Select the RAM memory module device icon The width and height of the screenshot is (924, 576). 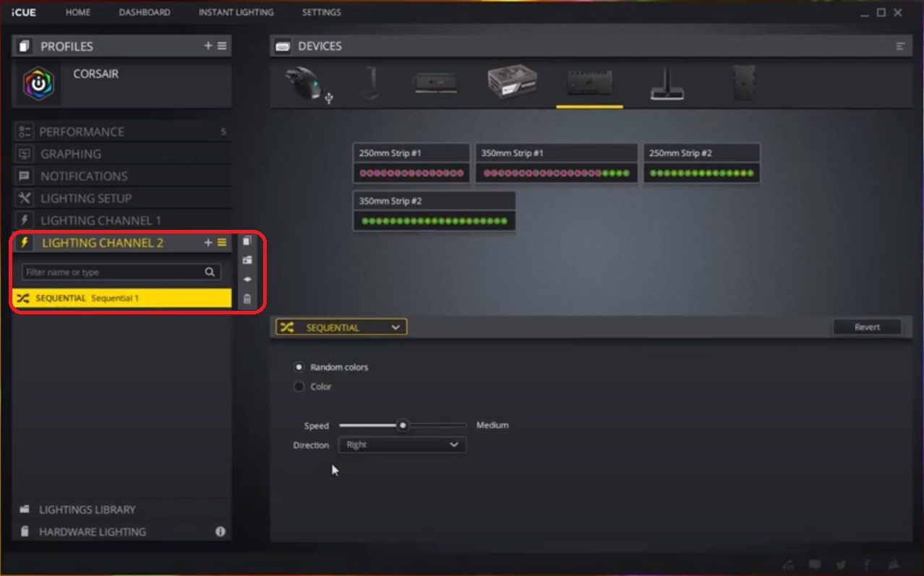pos(435,83)
